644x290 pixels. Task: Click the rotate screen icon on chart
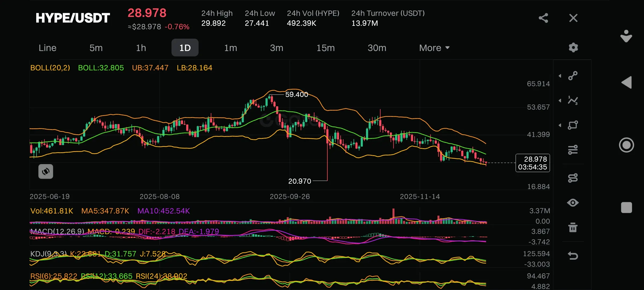point(46,171)
